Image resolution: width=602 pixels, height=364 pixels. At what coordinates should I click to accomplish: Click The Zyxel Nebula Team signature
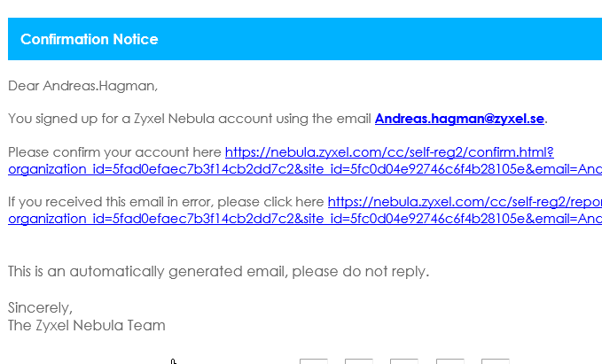tap(86, 325)
